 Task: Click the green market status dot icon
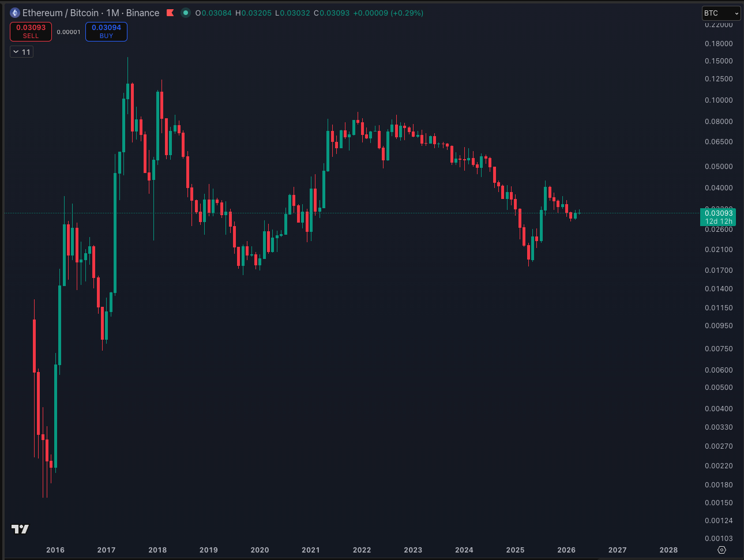click(185, 13)
